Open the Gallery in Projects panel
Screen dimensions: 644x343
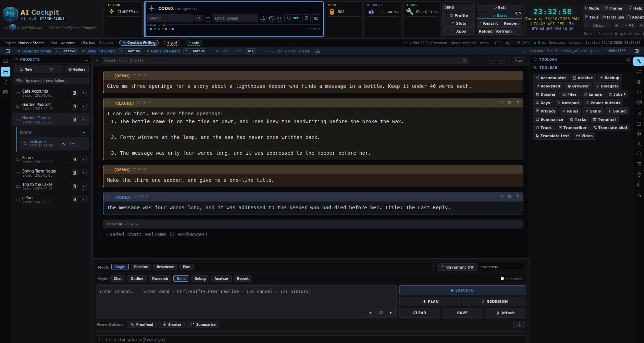coord(77,69)
